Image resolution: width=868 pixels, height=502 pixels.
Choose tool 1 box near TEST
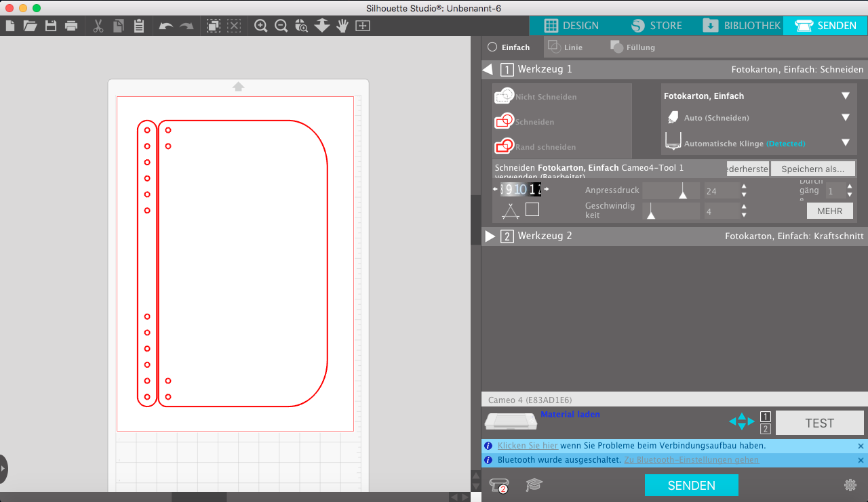pyautogui.click(x=765, y=417)
